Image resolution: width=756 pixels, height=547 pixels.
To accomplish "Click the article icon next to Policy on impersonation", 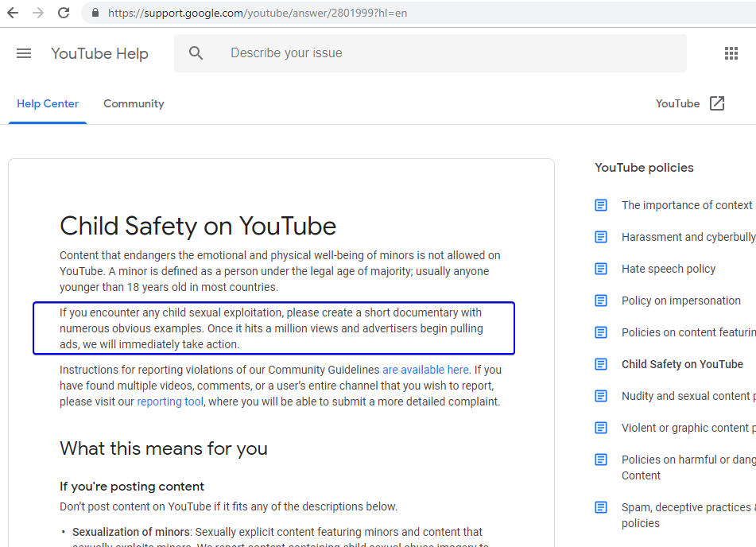I will click(601, 301).
